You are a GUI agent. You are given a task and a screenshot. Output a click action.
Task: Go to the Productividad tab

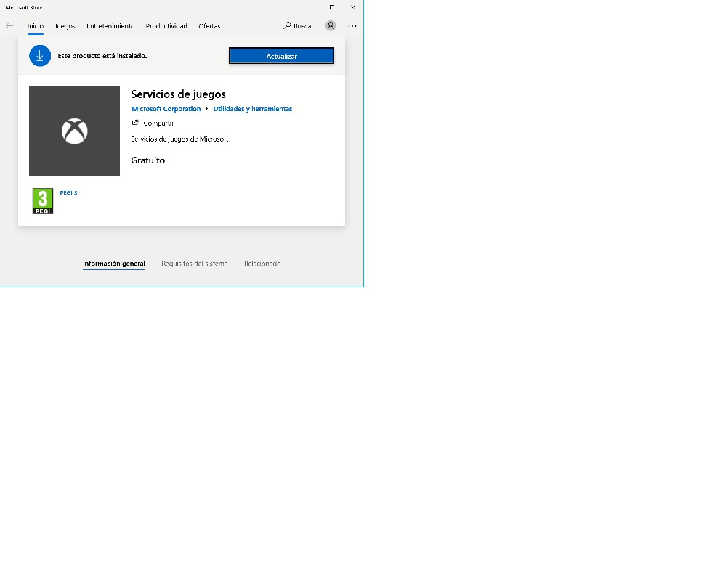coord(166,26)
